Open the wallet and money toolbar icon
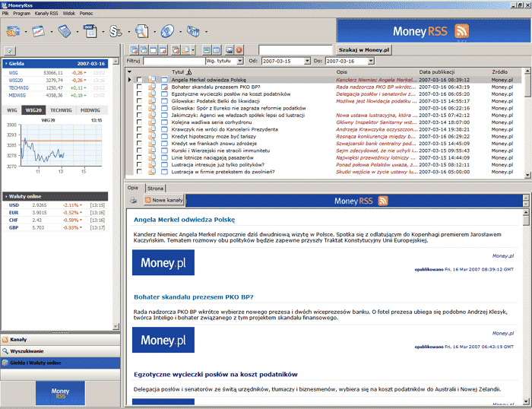This screenshot has width=532, height=409. coord(13,31)
